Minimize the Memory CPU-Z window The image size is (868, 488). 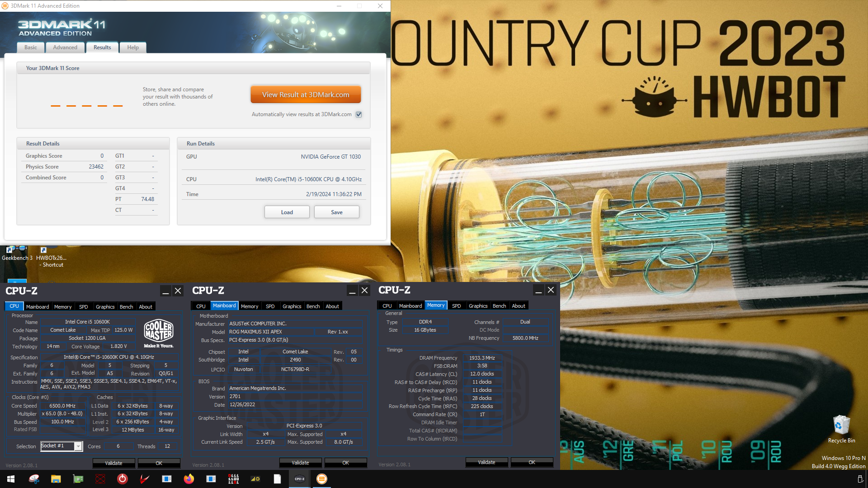pyautogui.click(x=538, y=290)
